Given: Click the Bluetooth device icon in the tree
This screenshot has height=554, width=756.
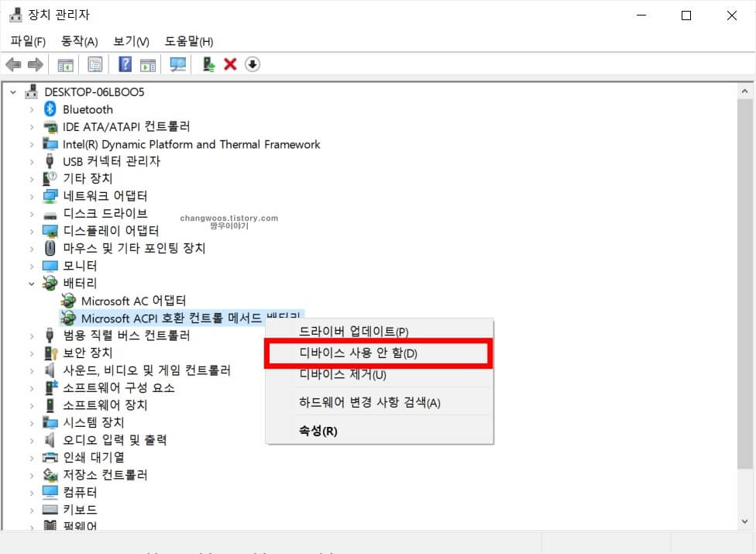Looking at the screenshot, I should pos(50,109).
